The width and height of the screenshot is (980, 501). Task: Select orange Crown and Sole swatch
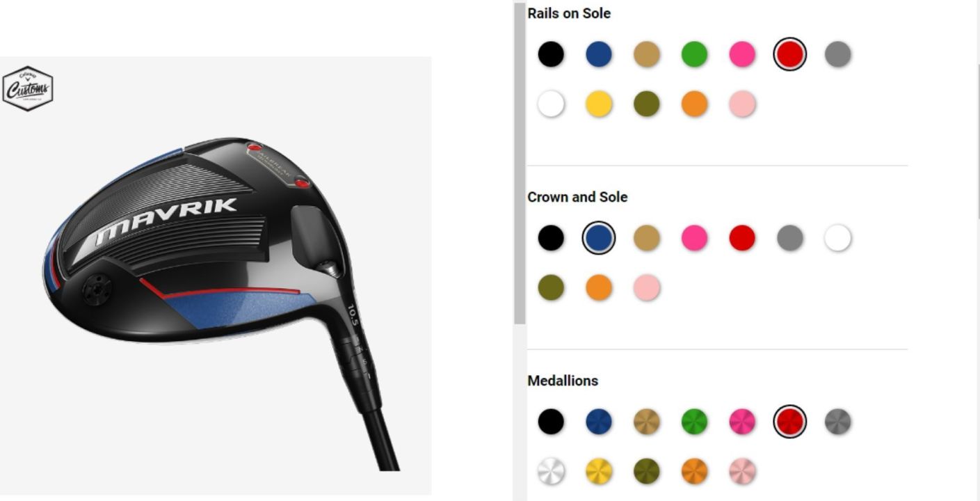coord(599,288)
